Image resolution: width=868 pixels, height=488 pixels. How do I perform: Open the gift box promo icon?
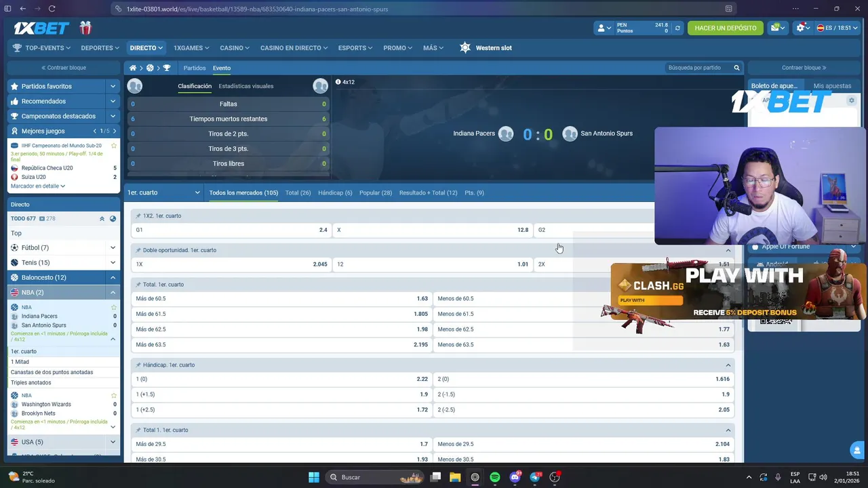(x=85, y=28)
